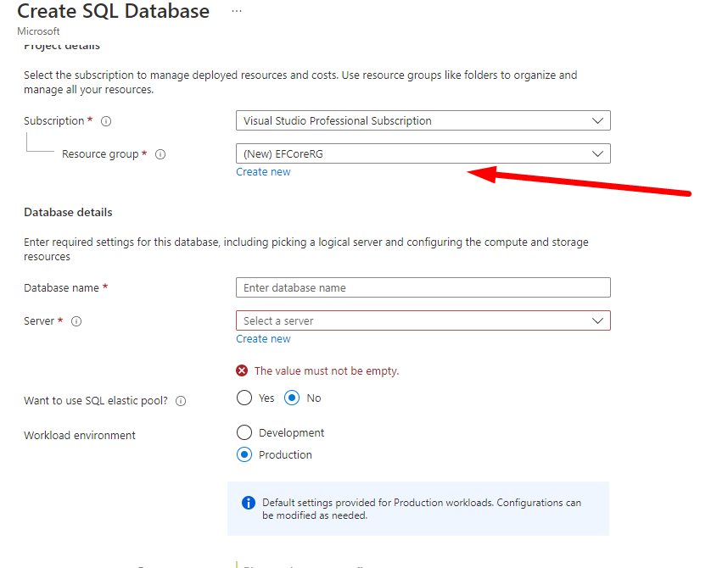Click the blue info icon in Production notice

(x=249, y=503)
